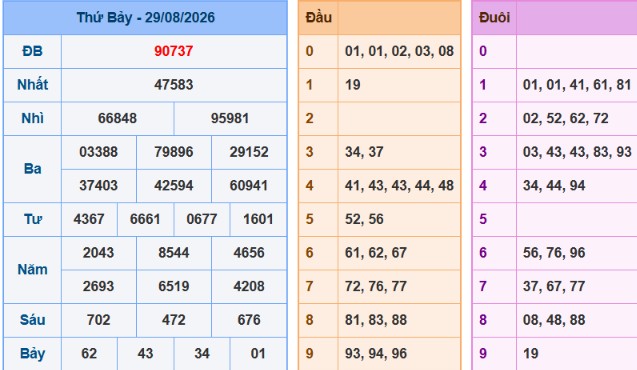Click the Bảy row label at bottom

[x=32, y=354]
